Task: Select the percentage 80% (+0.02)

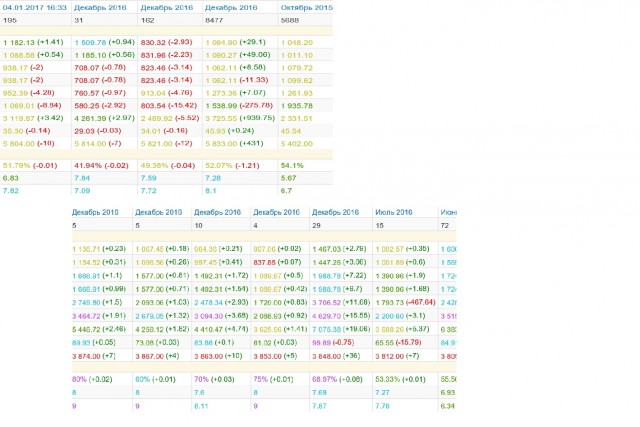Action: click(92, 379)
